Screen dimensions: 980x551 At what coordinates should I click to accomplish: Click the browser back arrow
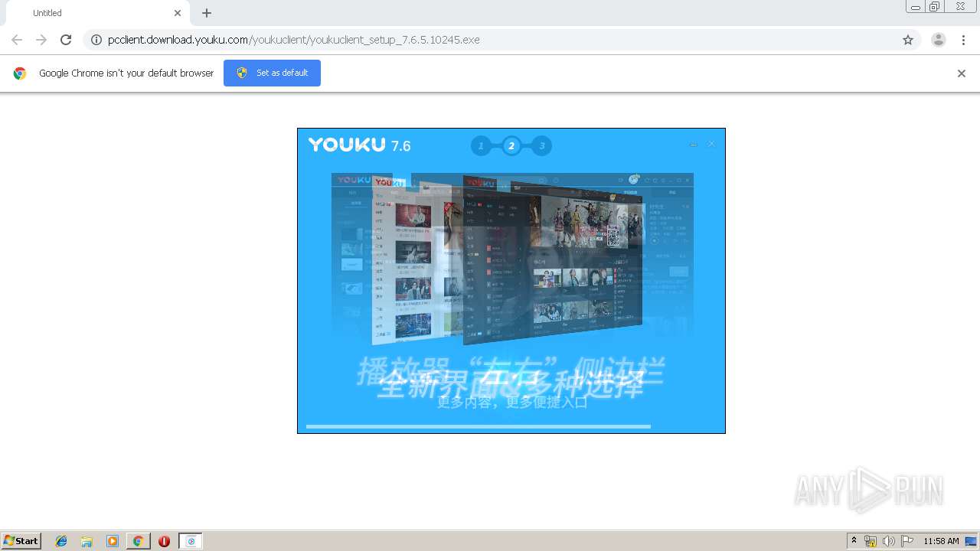click(x=17, y=40)
